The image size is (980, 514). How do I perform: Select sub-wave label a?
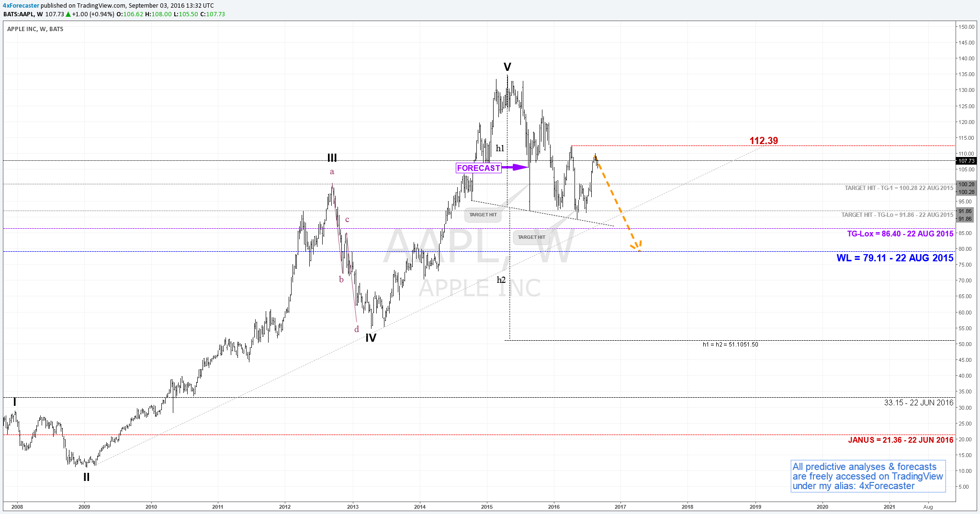point(332,172)
